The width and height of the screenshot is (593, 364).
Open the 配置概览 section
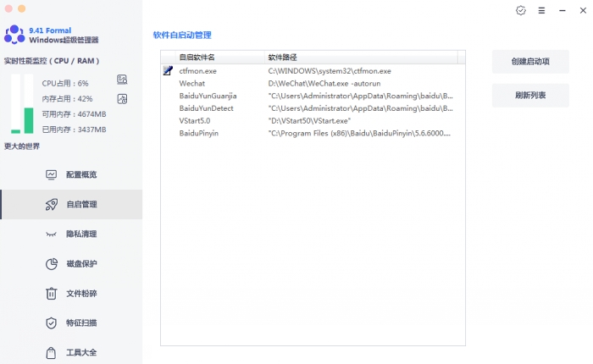(x=71, y=174)
